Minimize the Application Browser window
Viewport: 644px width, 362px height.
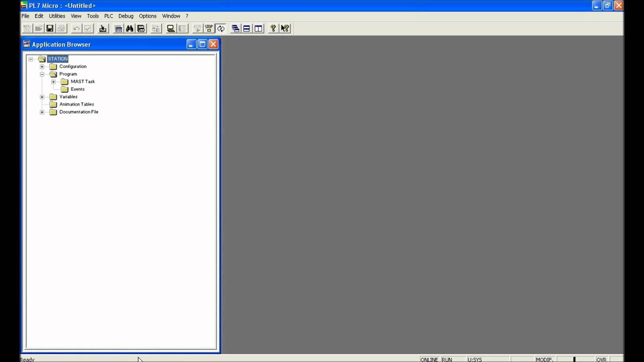click(191, 44)
